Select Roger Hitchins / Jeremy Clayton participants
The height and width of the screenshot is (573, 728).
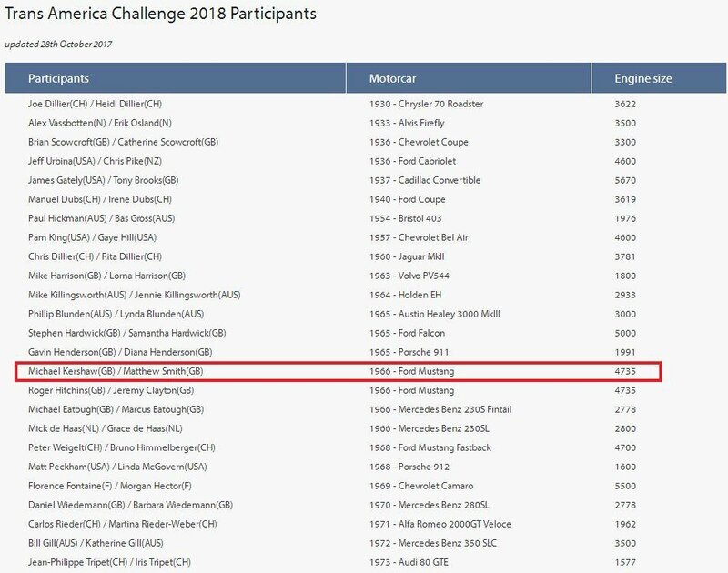pyautogui.click(x=111, y=390)
